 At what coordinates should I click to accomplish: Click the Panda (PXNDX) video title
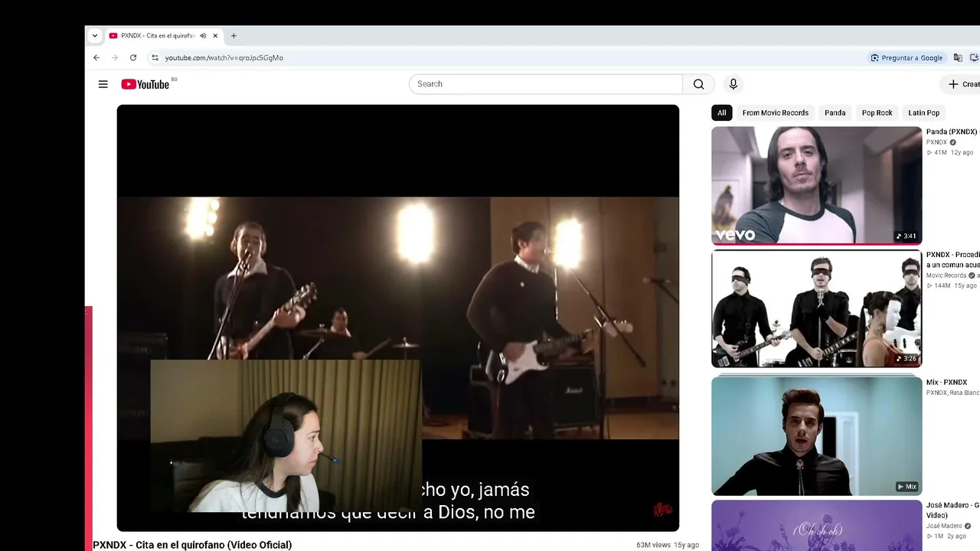[952, 132]
